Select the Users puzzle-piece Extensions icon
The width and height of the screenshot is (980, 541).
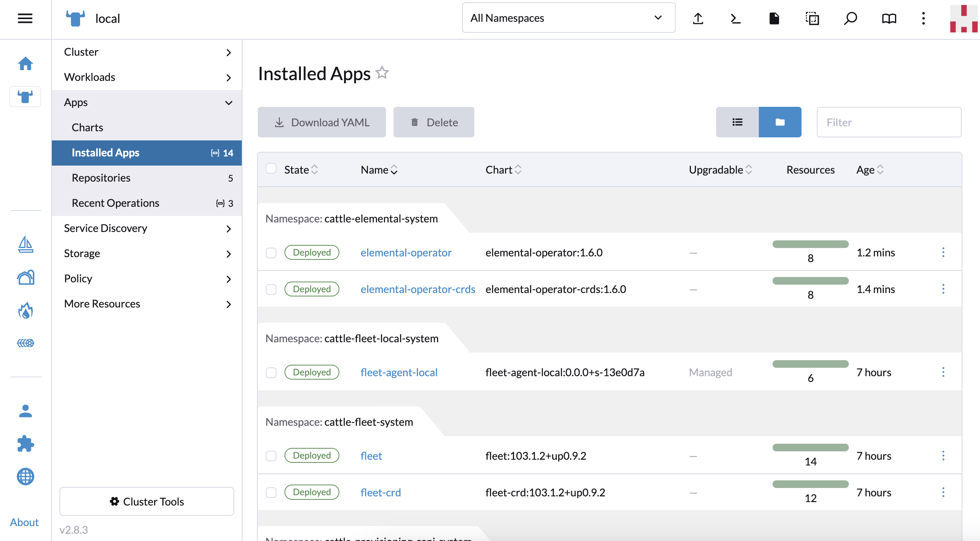(x=25, y=444)
